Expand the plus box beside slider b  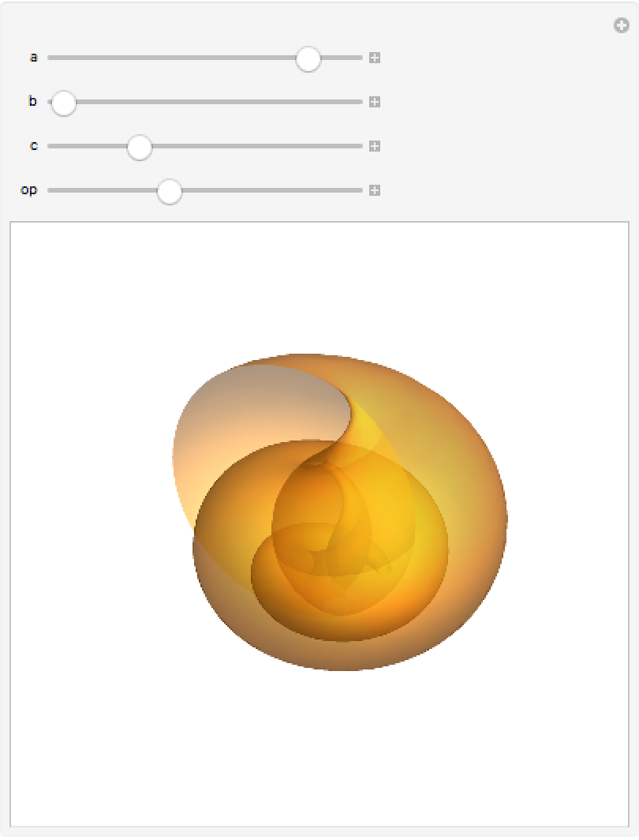point(375,102)
